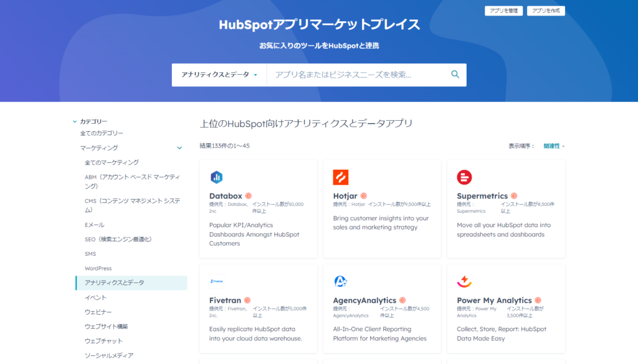Select 全てのマーケティング category
638x364 pixels.
112,162
